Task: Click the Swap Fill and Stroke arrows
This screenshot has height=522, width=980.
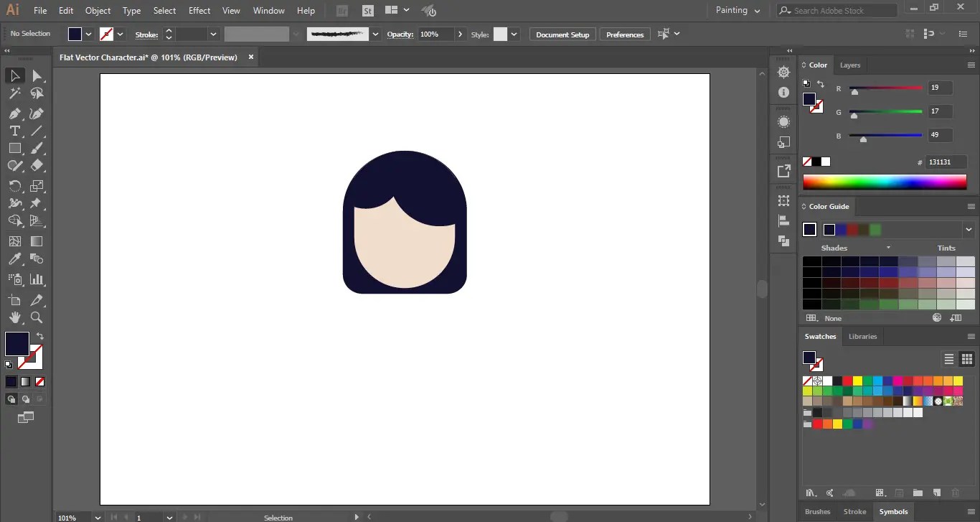Action: tap(40, 336)
